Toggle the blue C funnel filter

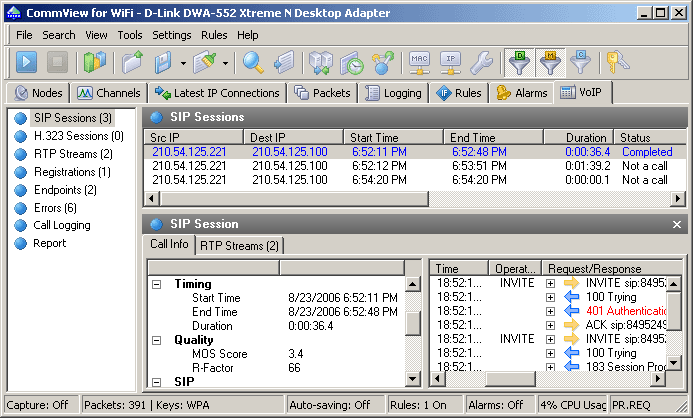point(580,62)
